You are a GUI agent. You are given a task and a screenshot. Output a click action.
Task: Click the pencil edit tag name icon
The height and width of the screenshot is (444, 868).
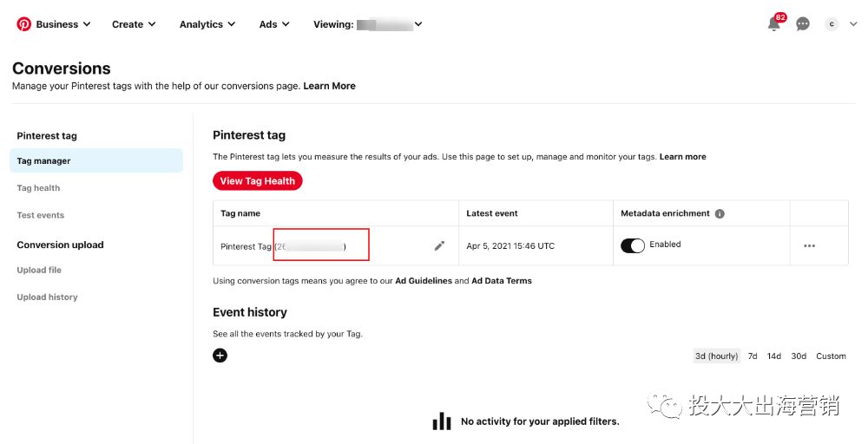pyautogui.click(x=439, y=246)
